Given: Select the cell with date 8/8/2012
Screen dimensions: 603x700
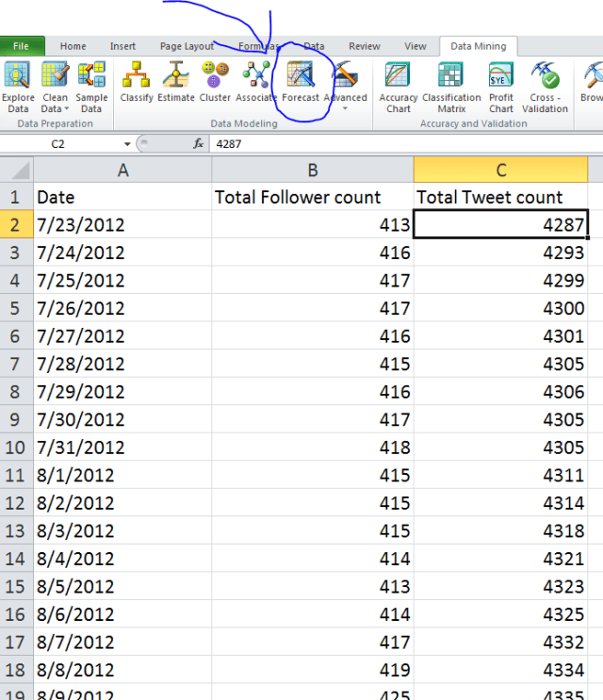Looking at the screenshot, I should point(122,670).
